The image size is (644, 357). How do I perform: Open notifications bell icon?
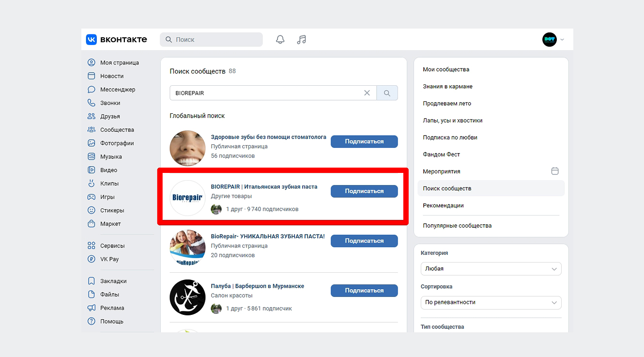tap(280, 40)
